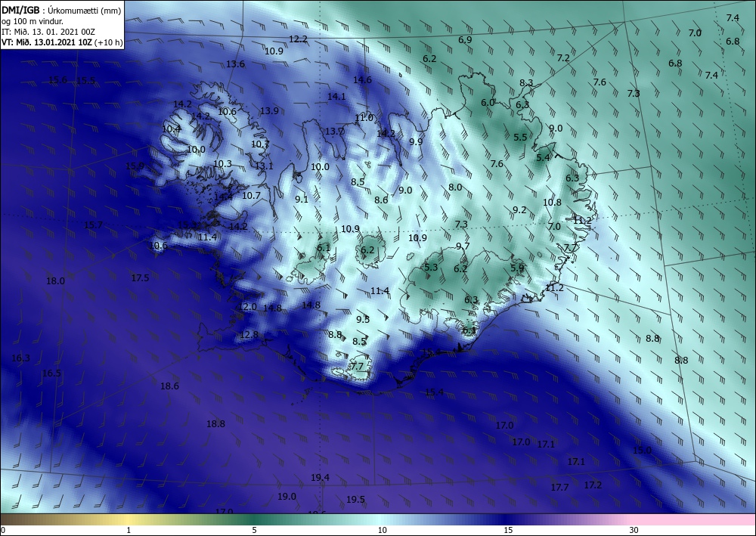Click the 10.4 value over the Westfjords
The image size is (756, 536).
point(171,129)
